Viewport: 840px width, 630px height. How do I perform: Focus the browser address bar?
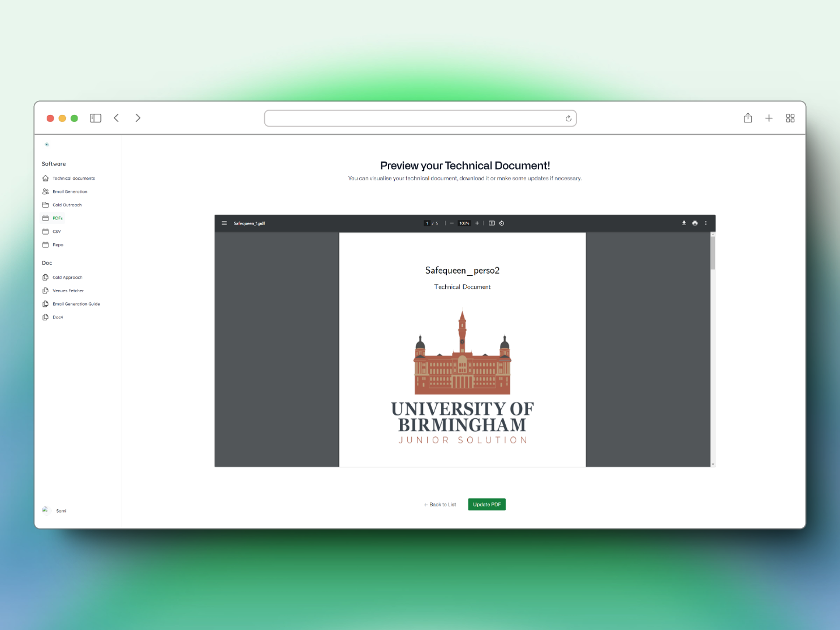[x=420, y=118]
